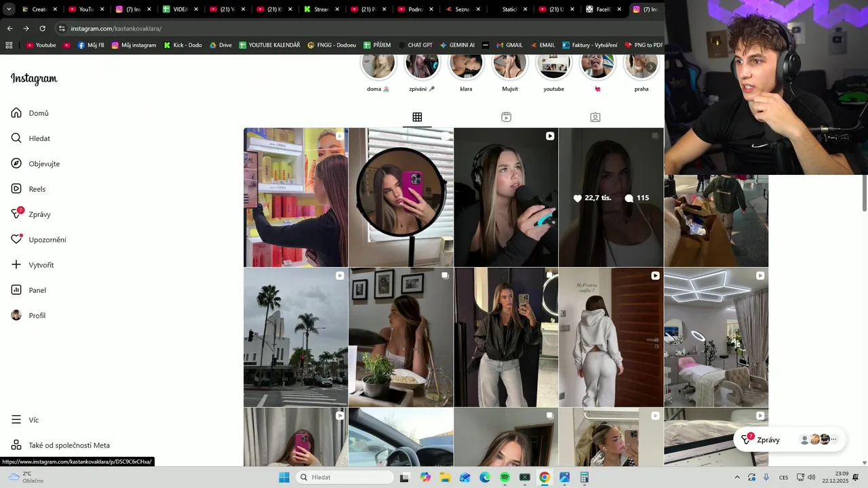
Task: Open the GMAIL bookmark
Action: click(x=509, y=45)
